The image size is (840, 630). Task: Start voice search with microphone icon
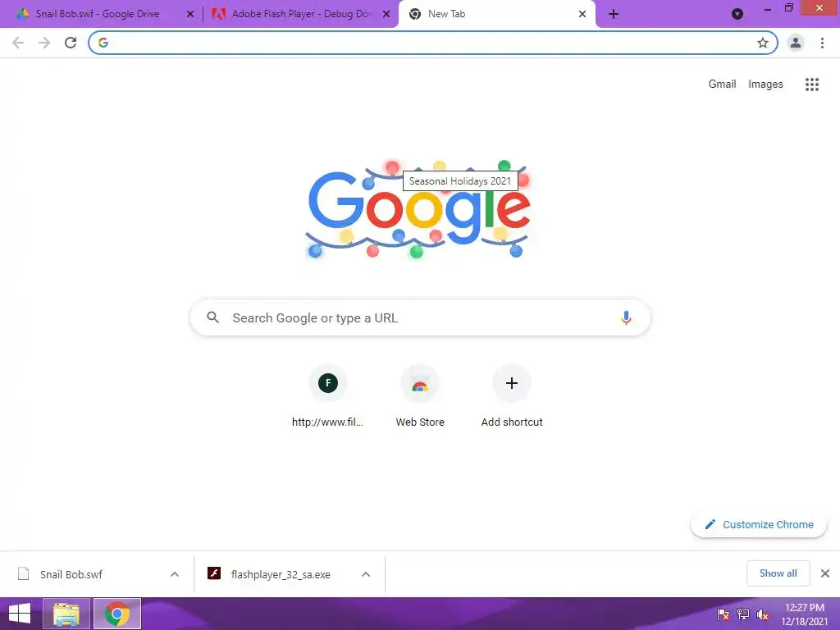pos(626,317)
